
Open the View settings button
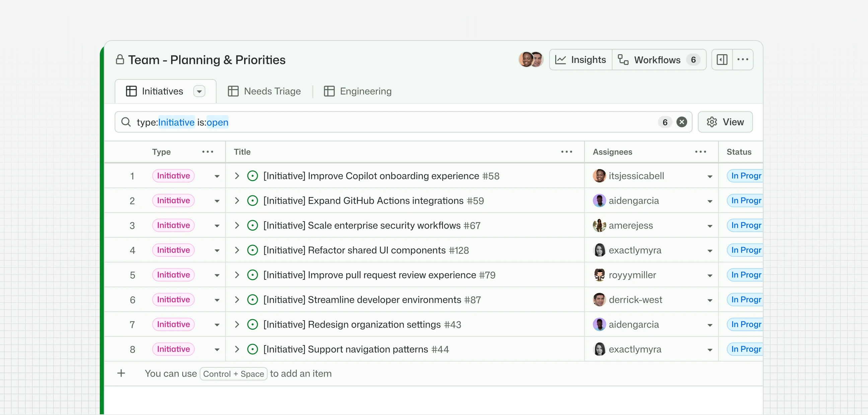pyautogui.click(x=725, y=122)
